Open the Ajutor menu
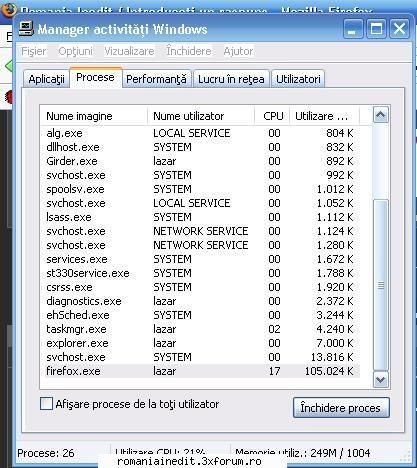This screenshot has width=417, height=468. tap(238, 51)
